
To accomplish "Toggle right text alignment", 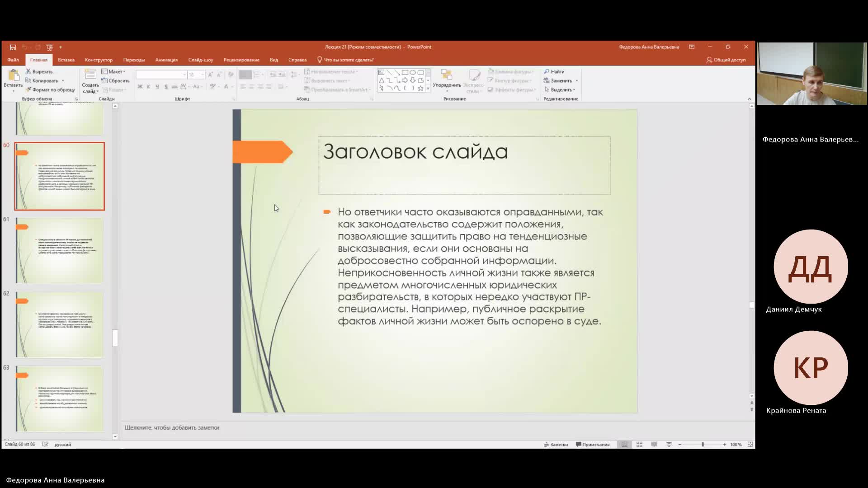I will tap(260, 86).
